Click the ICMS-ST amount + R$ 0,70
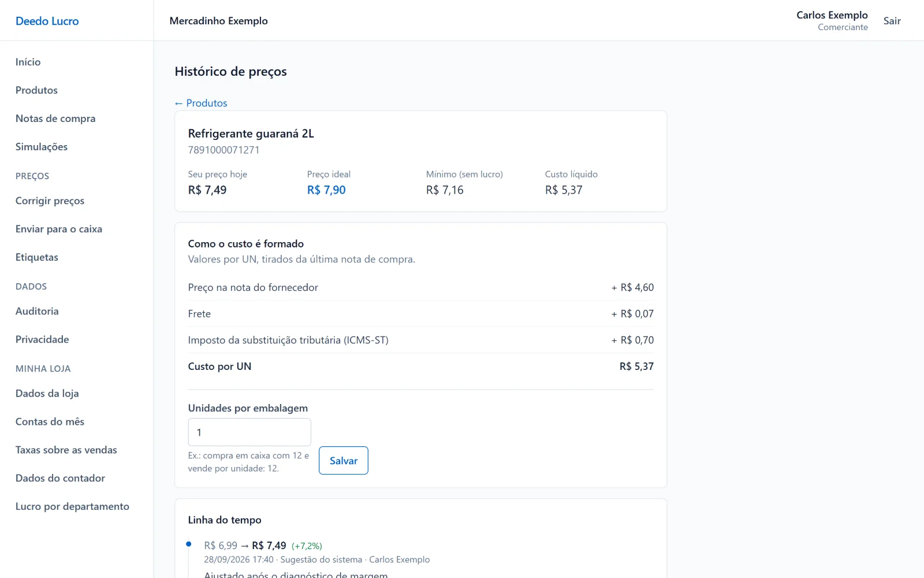This screenshot has height=578, width=924. pyautogui.click(x=632, y=340)
